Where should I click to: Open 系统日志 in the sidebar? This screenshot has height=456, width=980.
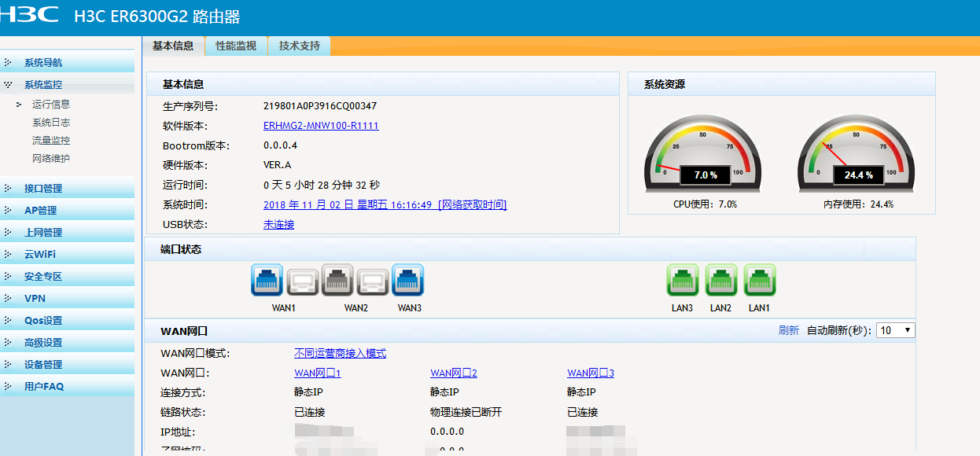tap(51, 123)
